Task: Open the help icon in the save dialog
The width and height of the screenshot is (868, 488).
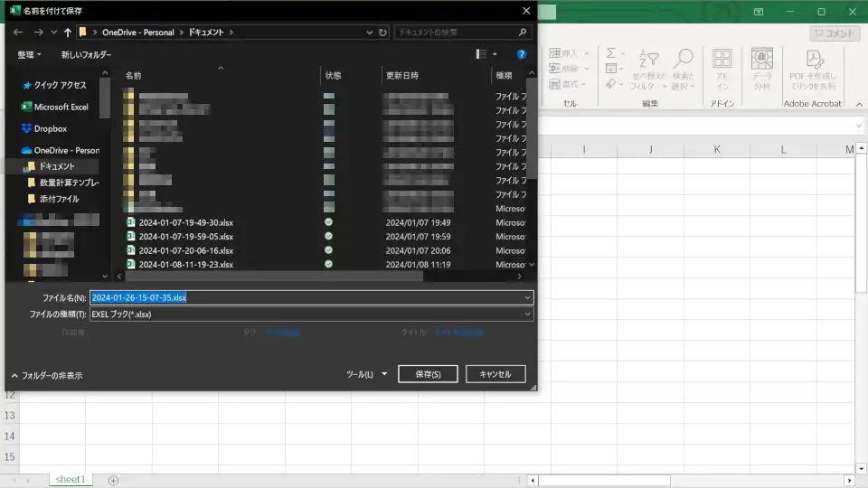Action: [522, 54]
